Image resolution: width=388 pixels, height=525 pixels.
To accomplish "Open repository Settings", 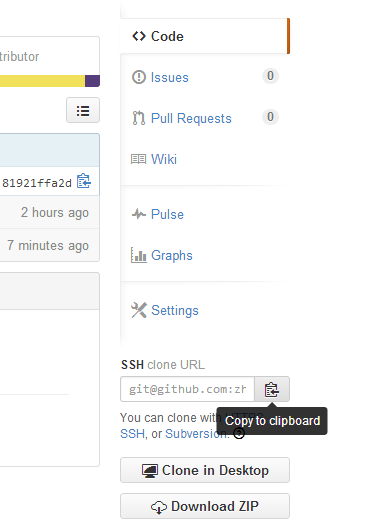I will (175, 310).
